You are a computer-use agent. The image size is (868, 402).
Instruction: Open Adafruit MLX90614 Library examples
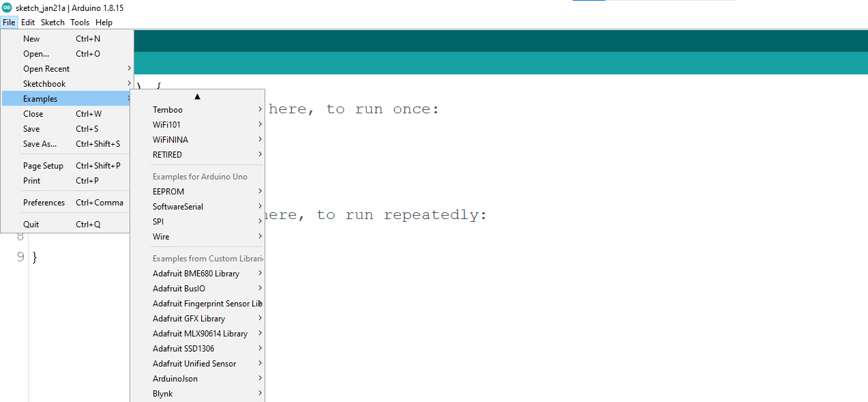tap(197, 334)
